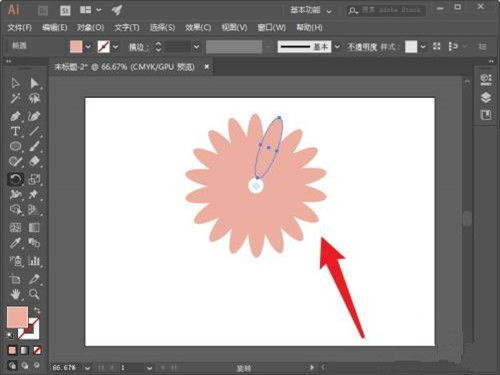Toggle Draw Inside mode
This screenshot has width=500, height=375.
pos(37,365)
